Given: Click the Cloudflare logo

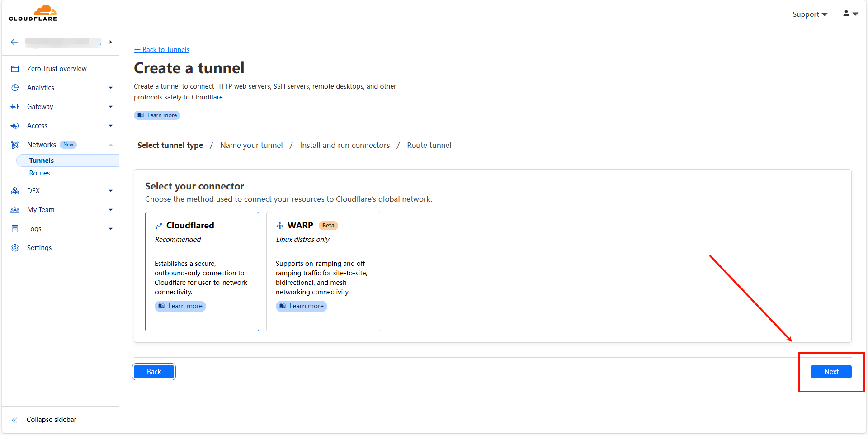Looking at the screenshot, I should click(x=33, y=13).
